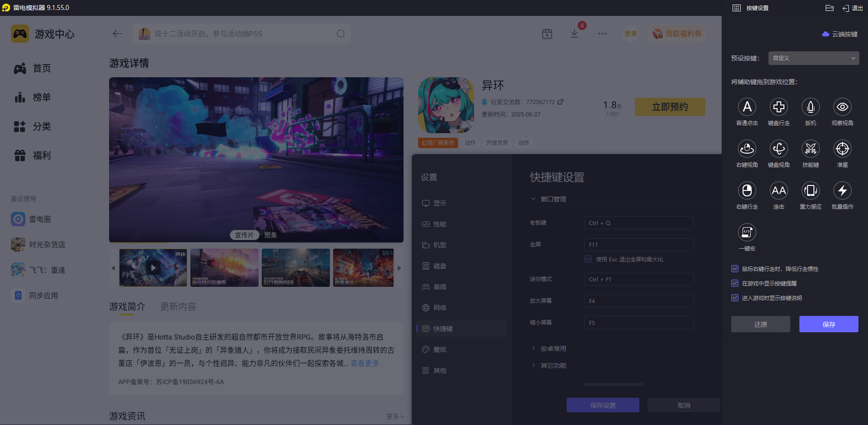Screen dimensions: 868x425
Task: Open the 云端按键 cloud keymapping
Action: (840, 34)
